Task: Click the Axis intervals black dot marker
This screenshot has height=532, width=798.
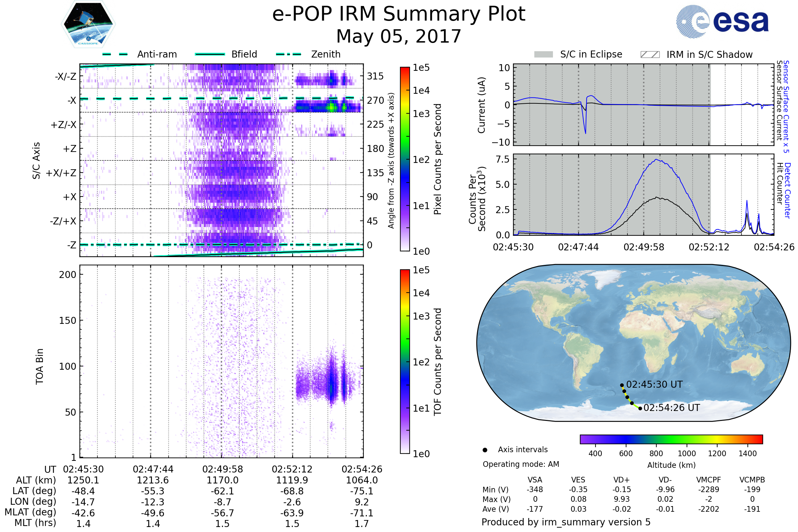Action: click(485, 450)
